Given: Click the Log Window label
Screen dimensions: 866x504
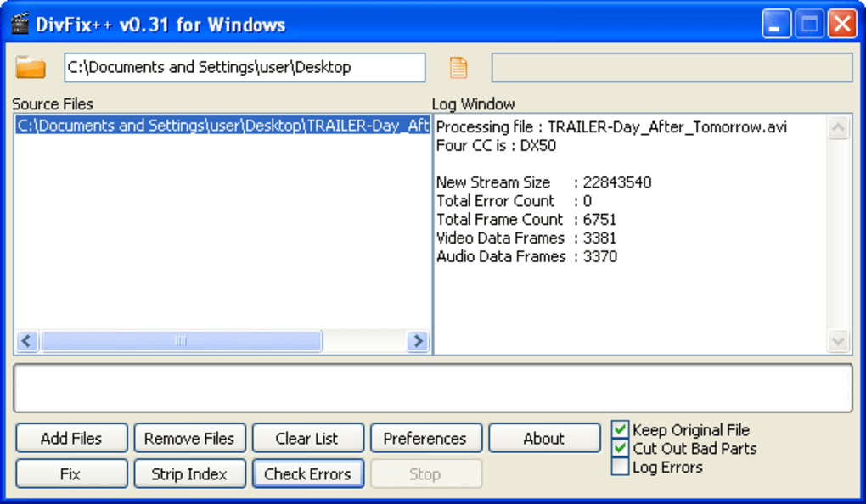Looking at the screenshot, I should (473, 104).
